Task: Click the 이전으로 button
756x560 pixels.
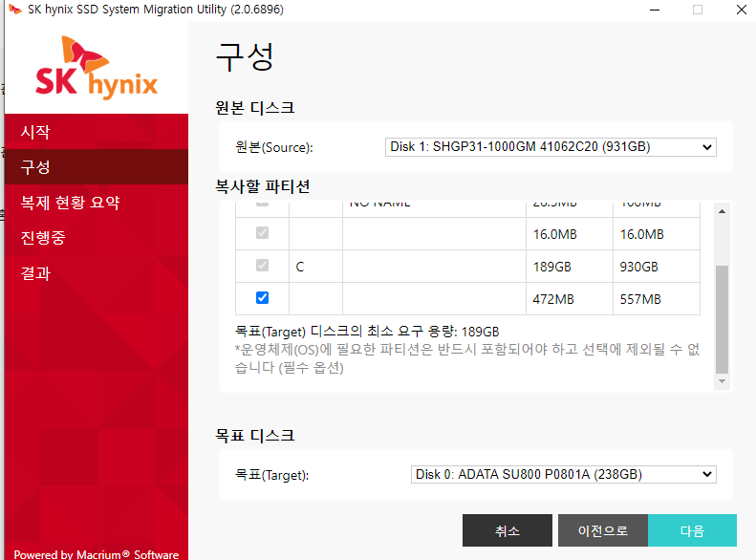Action: (603, 530)
